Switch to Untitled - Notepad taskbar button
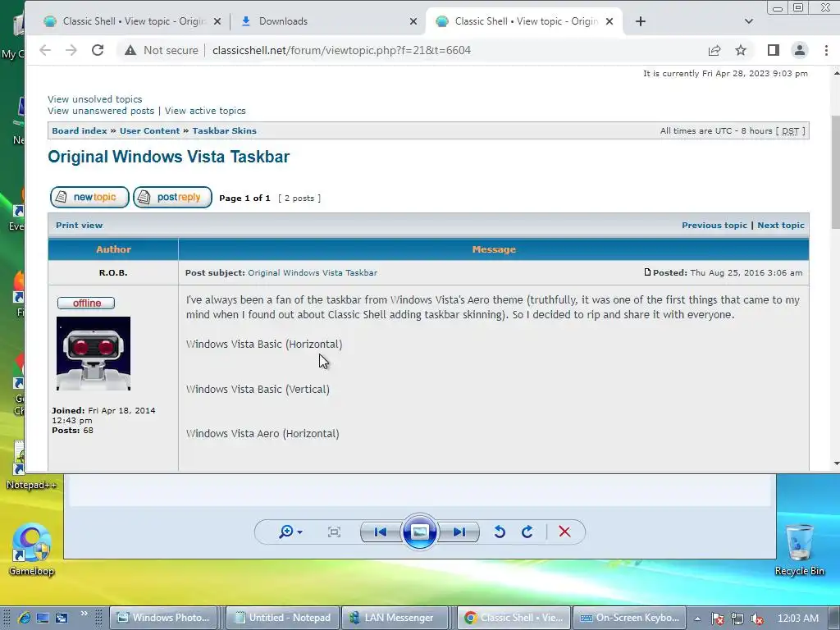 pyautogui.click(x=283, y=618)
